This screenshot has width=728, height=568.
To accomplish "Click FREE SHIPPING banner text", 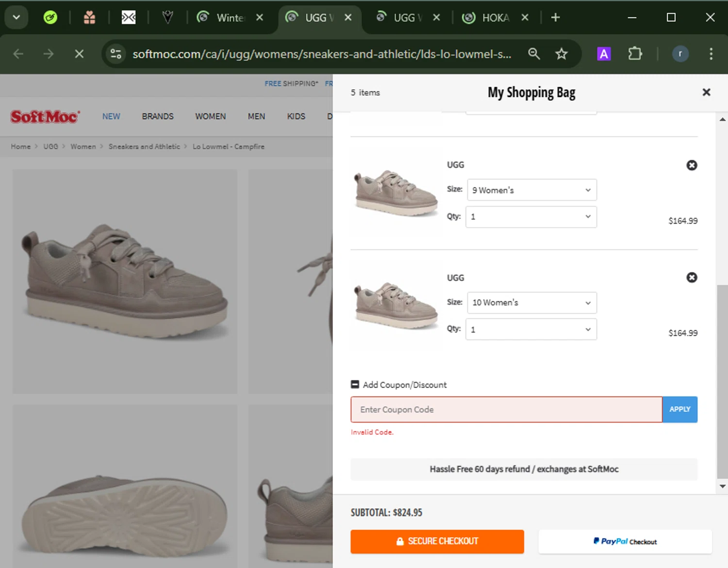I will coord(291,83).
